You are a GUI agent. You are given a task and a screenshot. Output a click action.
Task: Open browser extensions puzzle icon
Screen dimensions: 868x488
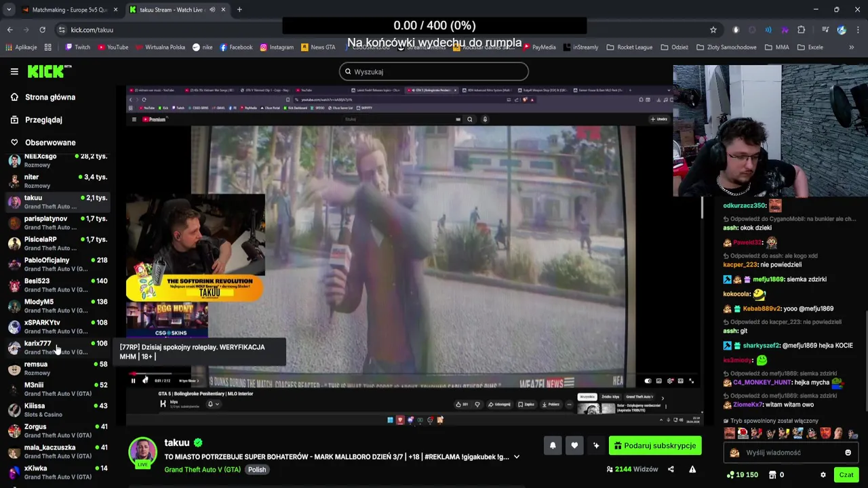(x=801, y=30)
